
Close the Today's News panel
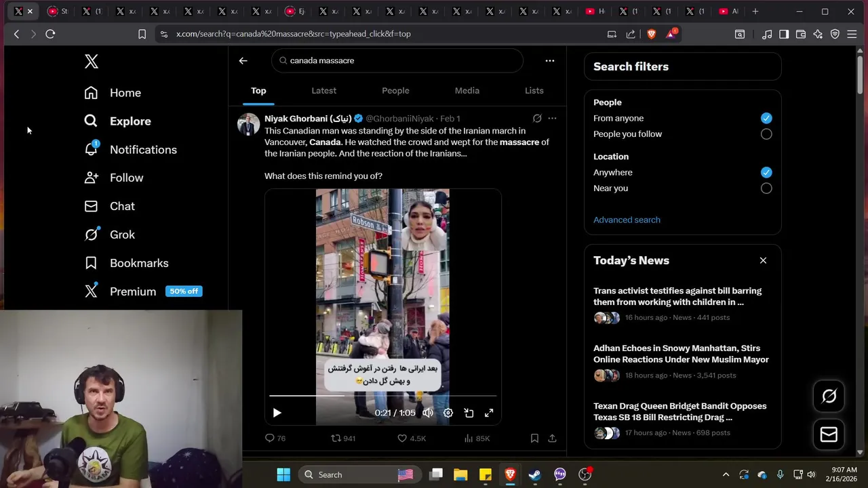[763, 260]
